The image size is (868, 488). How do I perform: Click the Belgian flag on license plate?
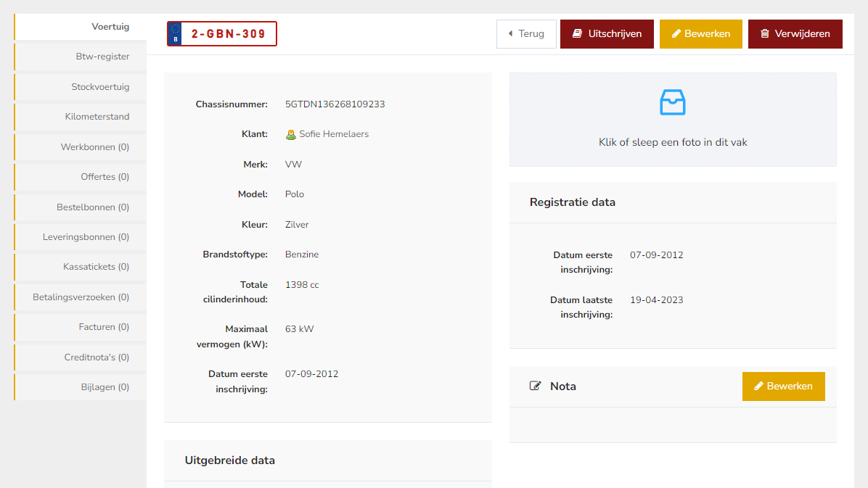coord(174,34)
